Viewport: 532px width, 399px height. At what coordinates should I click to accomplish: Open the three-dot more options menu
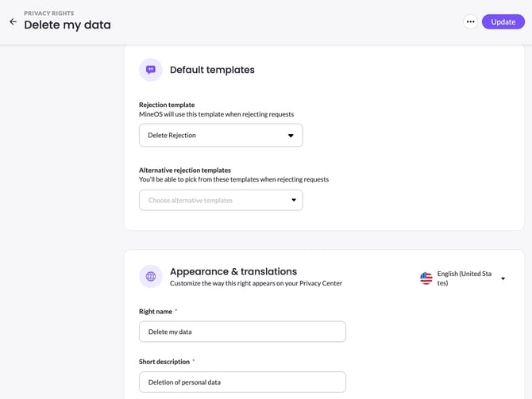click(x=471, y=22)
